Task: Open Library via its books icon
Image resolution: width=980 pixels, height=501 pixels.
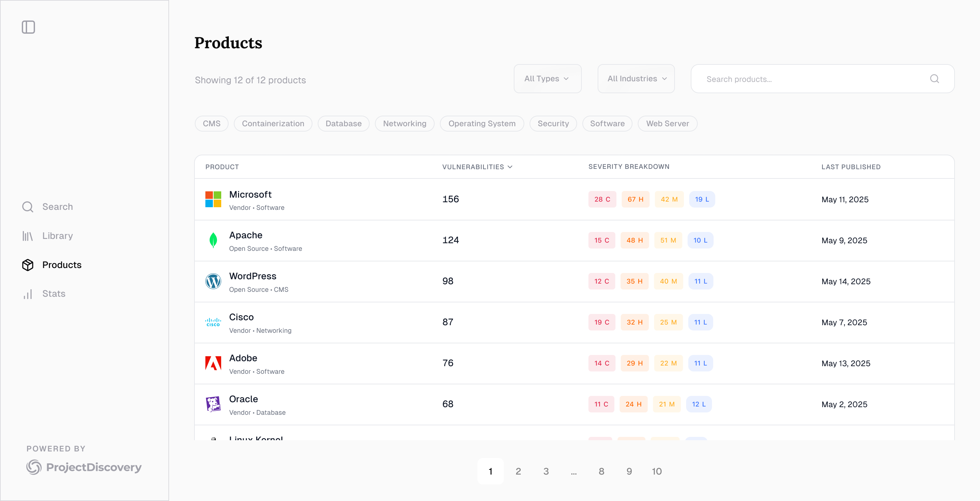Action: pos(27,236)
